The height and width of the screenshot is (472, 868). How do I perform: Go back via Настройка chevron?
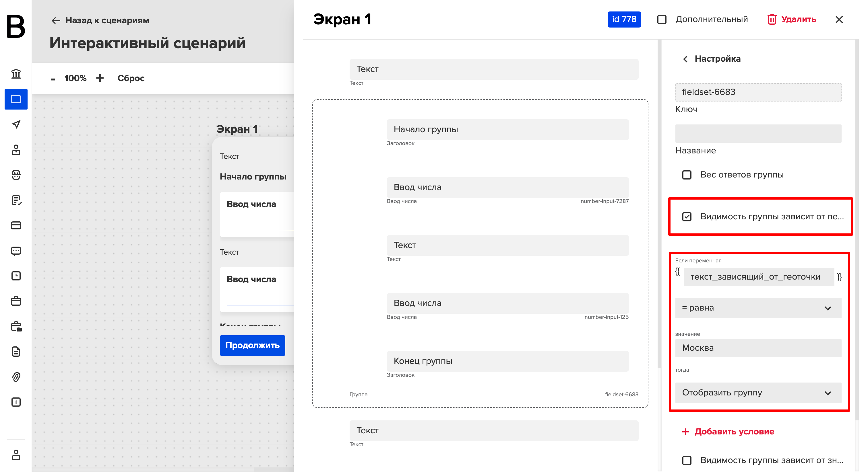(685, 59)
